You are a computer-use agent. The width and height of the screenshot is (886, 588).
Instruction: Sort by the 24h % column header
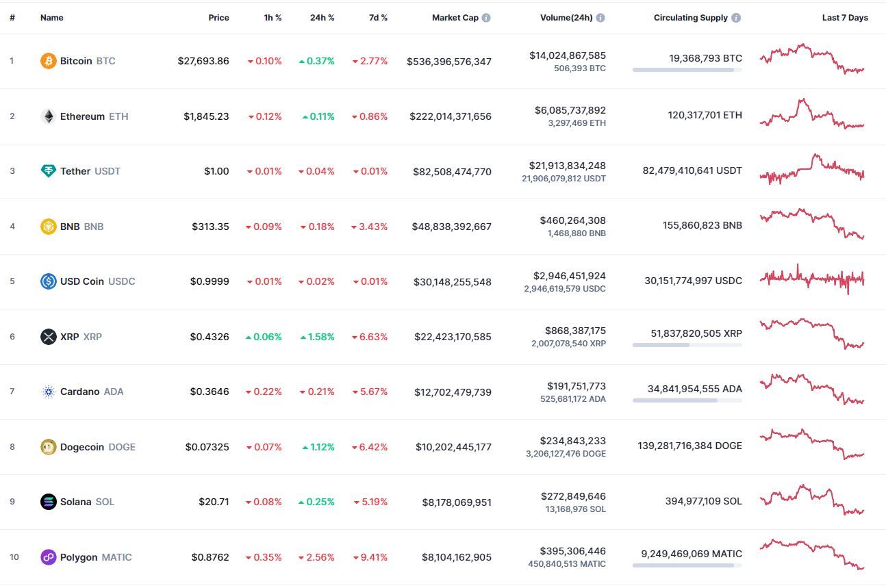click(x=322, y=18)
